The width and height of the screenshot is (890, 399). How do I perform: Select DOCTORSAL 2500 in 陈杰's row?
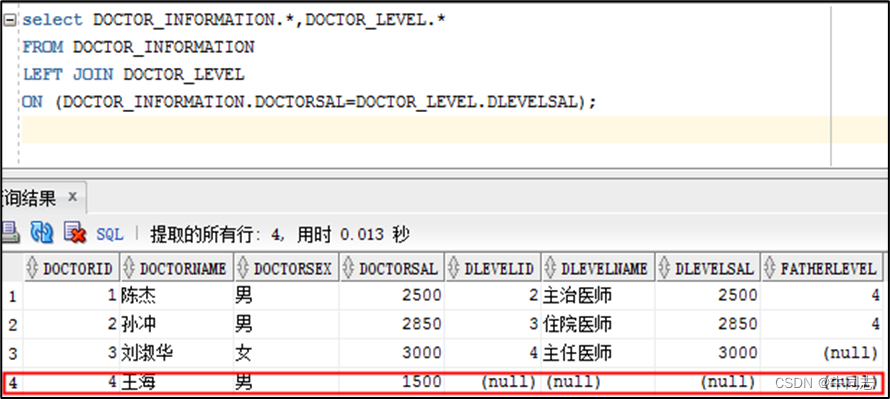[x=392, y=295]
